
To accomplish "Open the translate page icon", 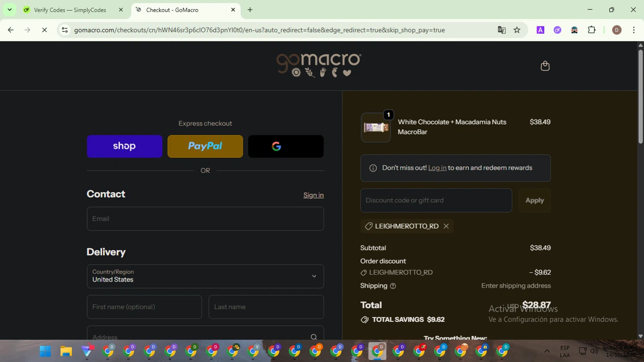I will click(x=501, y=30).
